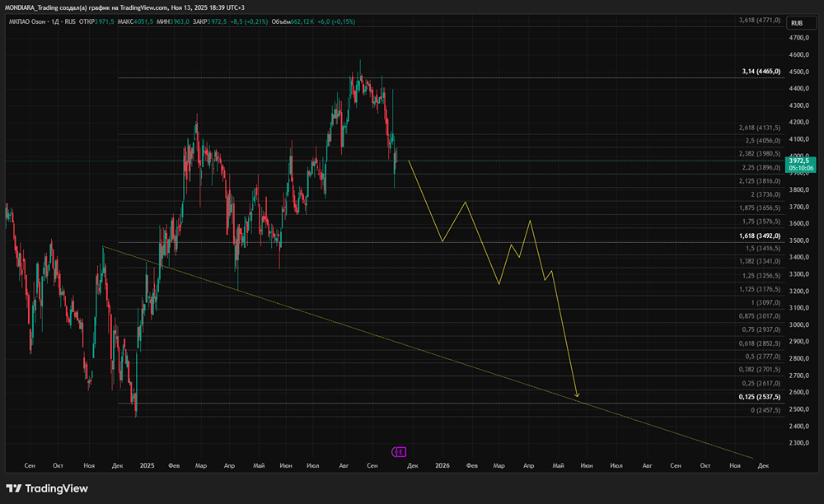Click the purple earnings E marker
The width and height of the screenshot is (824, 504).
coord(399,451)
